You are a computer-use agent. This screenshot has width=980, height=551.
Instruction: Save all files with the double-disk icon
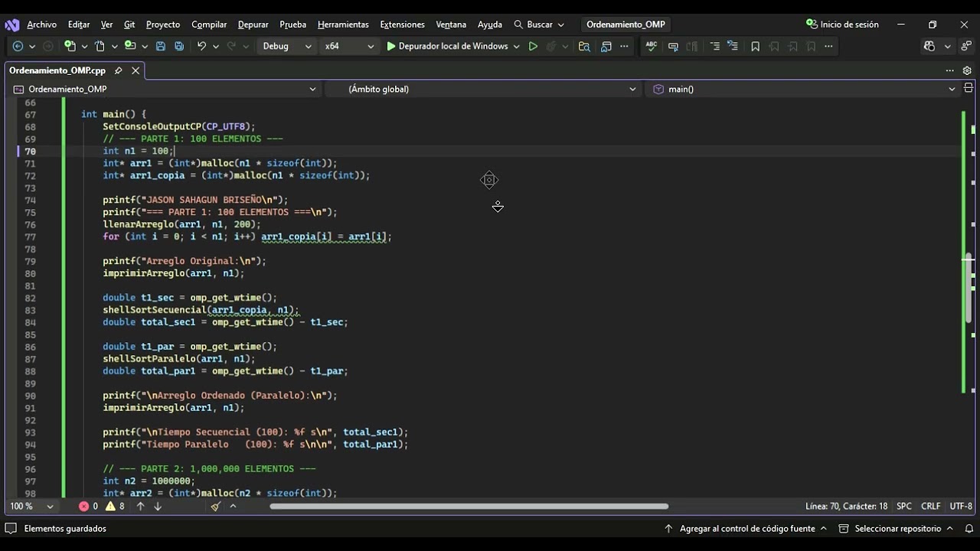coord(179,46)
